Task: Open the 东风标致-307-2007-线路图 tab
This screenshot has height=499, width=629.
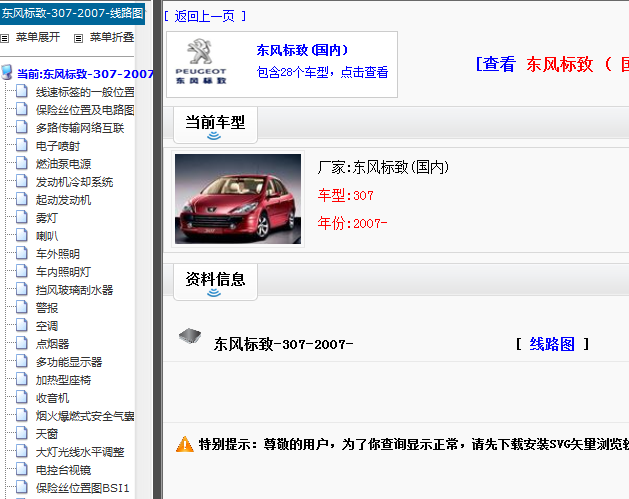Action: coord(72,13)
